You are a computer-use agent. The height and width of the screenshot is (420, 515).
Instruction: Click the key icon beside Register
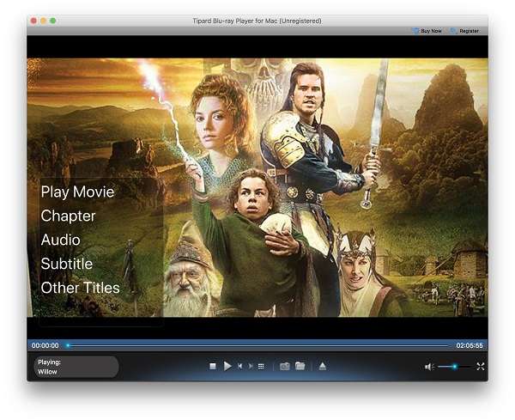[453, 31]
